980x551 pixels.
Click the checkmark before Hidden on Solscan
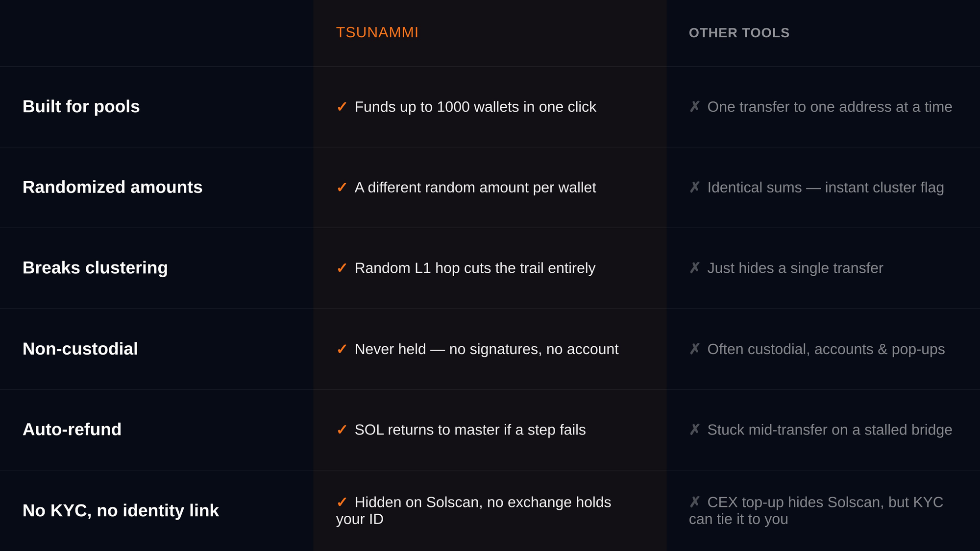point(342,503)
